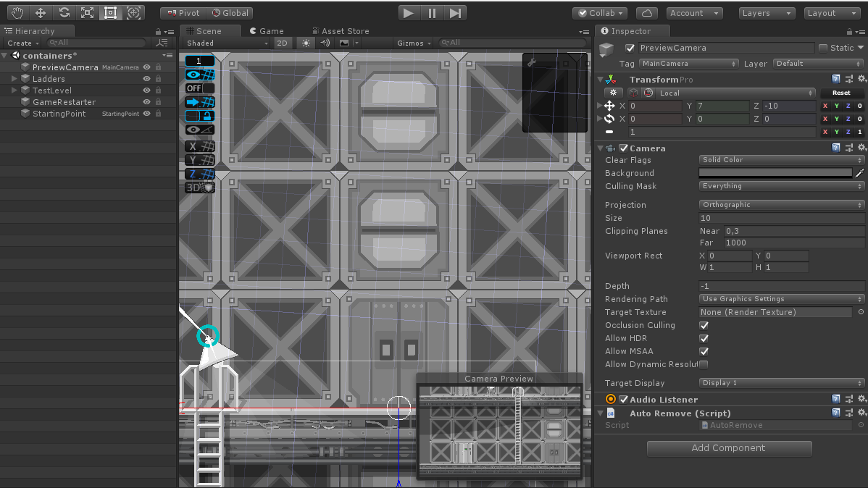This screenshot has height=488, width=868.
Task: Disable Allow HDR checkbox
Action: tap(704, 339)
